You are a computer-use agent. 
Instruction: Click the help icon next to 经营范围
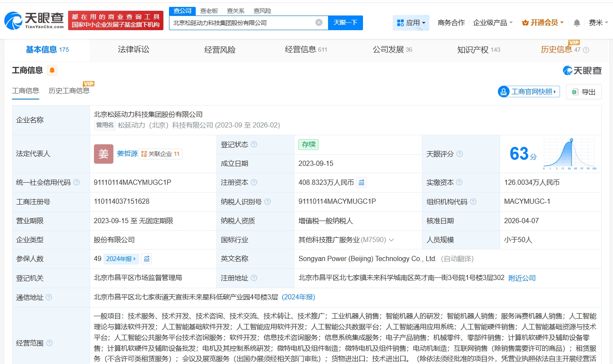50,343
